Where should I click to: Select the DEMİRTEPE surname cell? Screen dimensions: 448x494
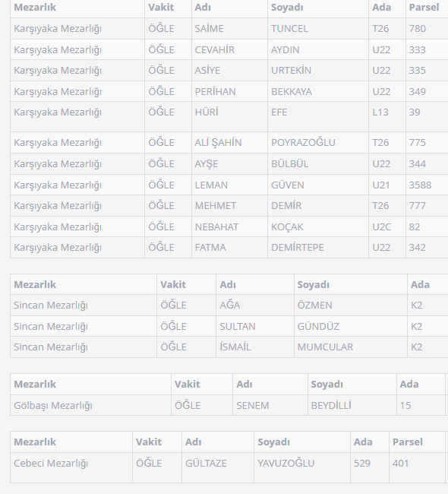(318, 248)
